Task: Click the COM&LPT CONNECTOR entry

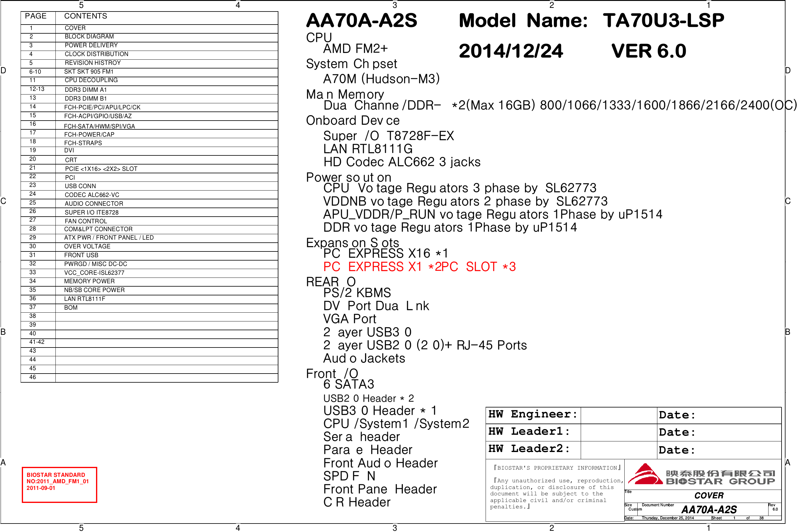Action: pyautogui.click(x=98, y=229)
